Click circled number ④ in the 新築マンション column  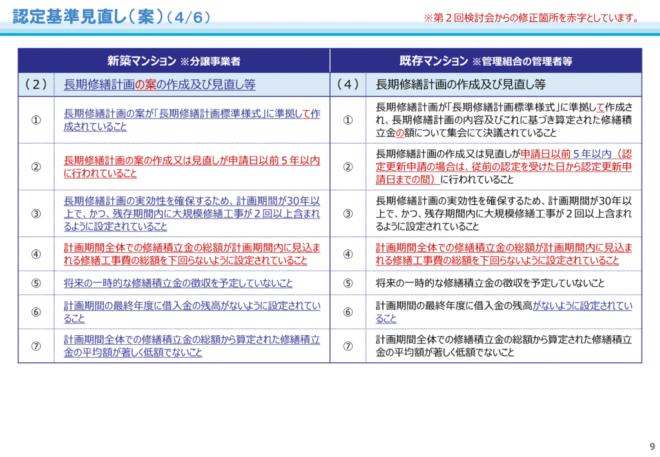click(36, 252)
